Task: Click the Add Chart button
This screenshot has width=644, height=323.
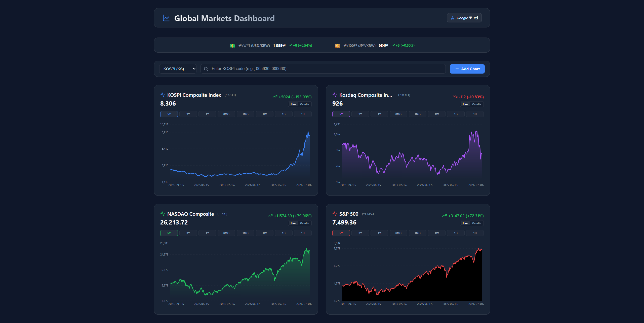Action: pyautogui.click(x=467, y=69)
